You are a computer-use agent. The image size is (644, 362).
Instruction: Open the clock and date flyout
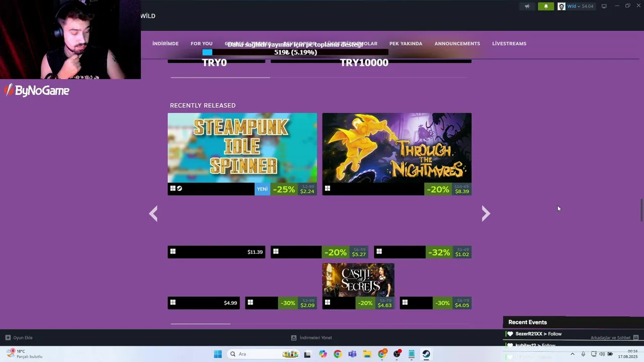click(x=629, y=354)
